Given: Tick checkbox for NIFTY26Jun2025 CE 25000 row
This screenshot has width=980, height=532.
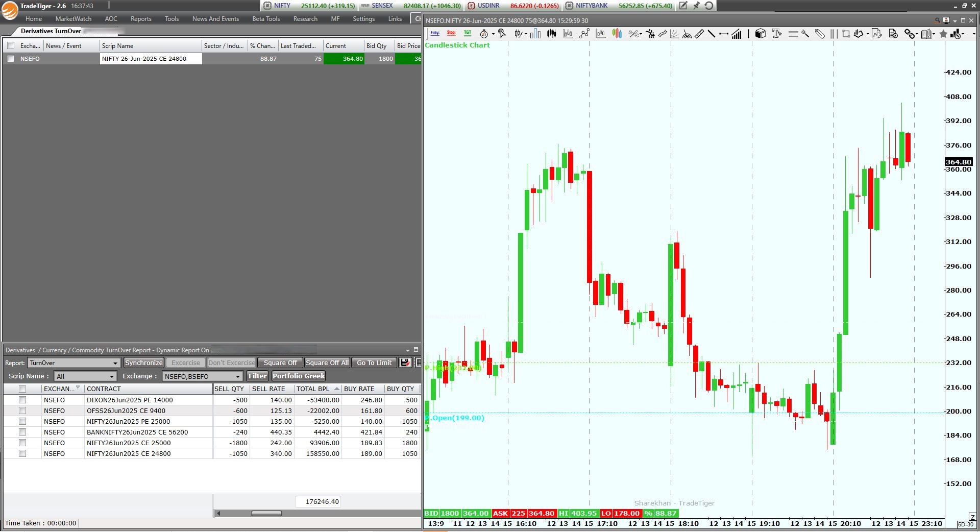Looking at the screenshot, I should 22,443.
